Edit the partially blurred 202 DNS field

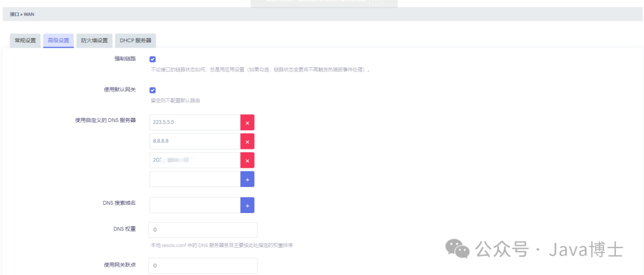194,160
